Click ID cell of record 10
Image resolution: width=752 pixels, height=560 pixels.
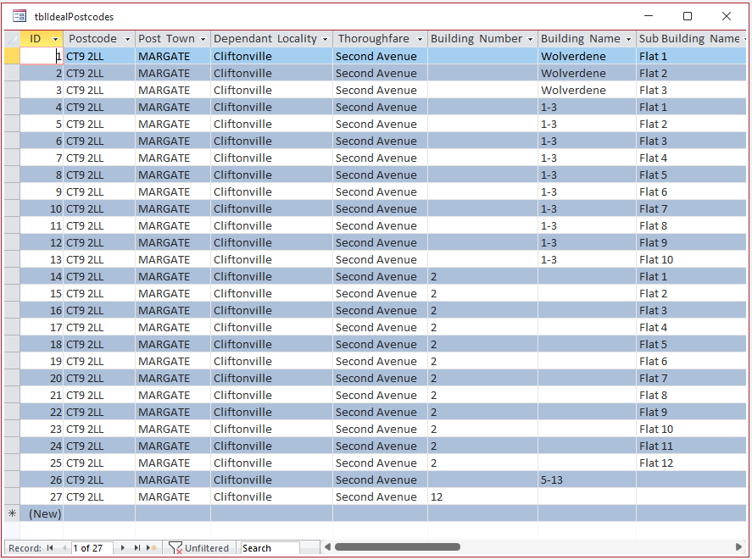(x=42, y=209)
